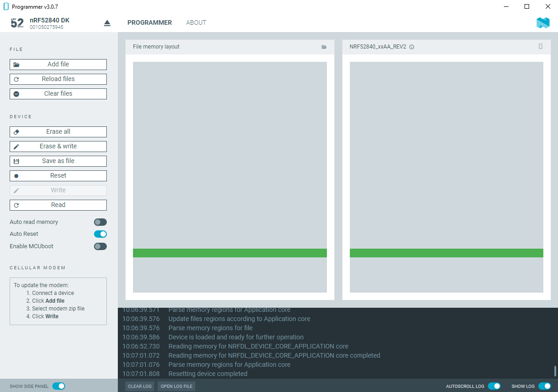
Task: Click Reload files
Action: 58,79
